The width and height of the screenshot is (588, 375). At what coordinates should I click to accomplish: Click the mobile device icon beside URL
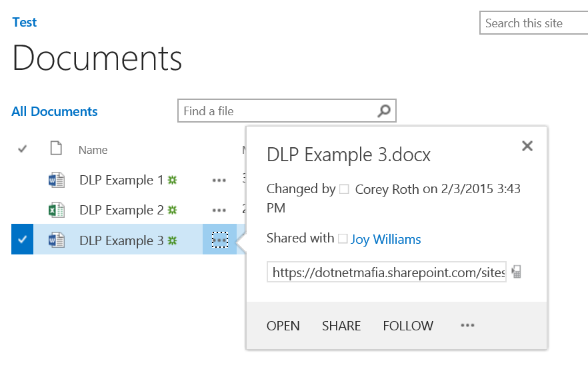coord(517,272)
